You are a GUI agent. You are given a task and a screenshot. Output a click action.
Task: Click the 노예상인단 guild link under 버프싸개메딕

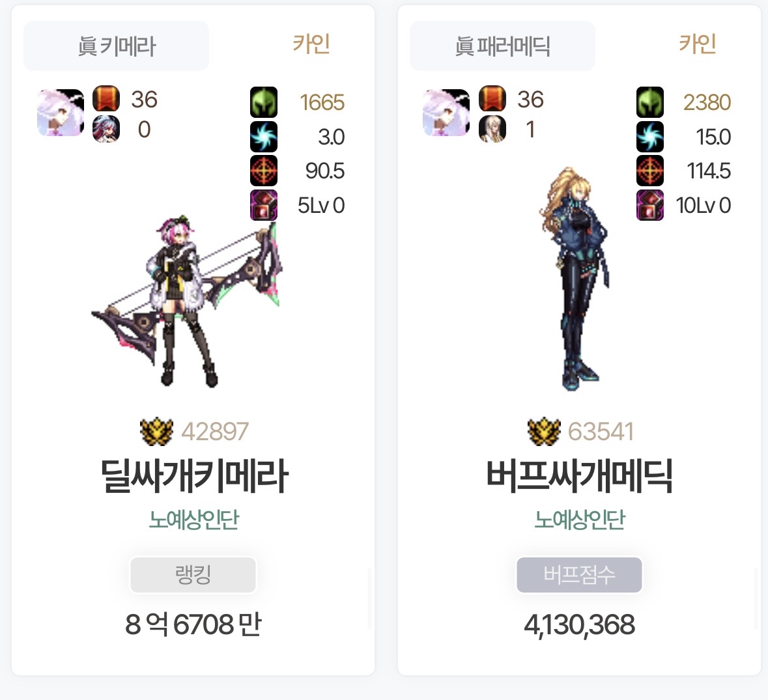click(x=580, y=520)
